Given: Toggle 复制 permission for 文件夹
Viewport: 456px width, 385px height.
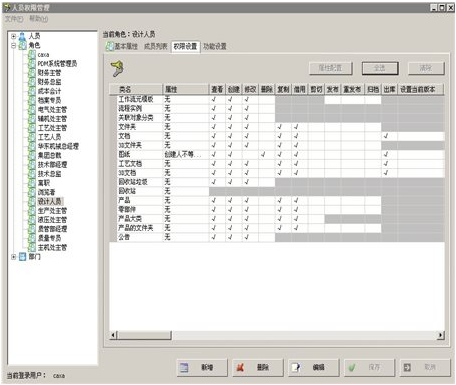Looking at the screenshot, I should [x=280, y=127].
